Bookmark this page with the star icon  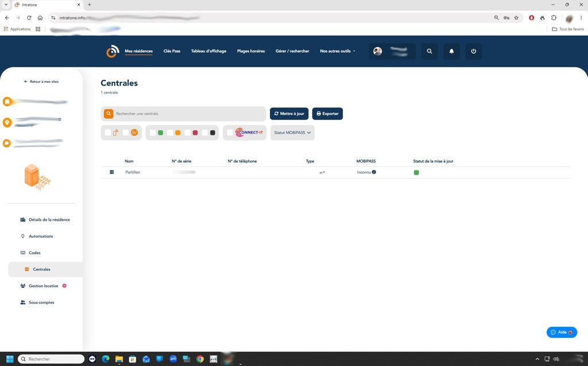click(x=516, y=18)
